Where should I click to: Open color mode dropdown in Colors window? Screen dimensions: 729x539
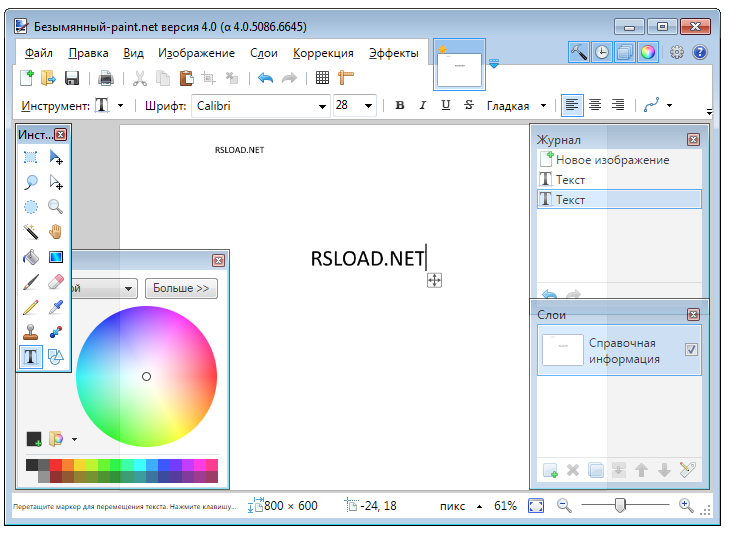click(128, 289)
